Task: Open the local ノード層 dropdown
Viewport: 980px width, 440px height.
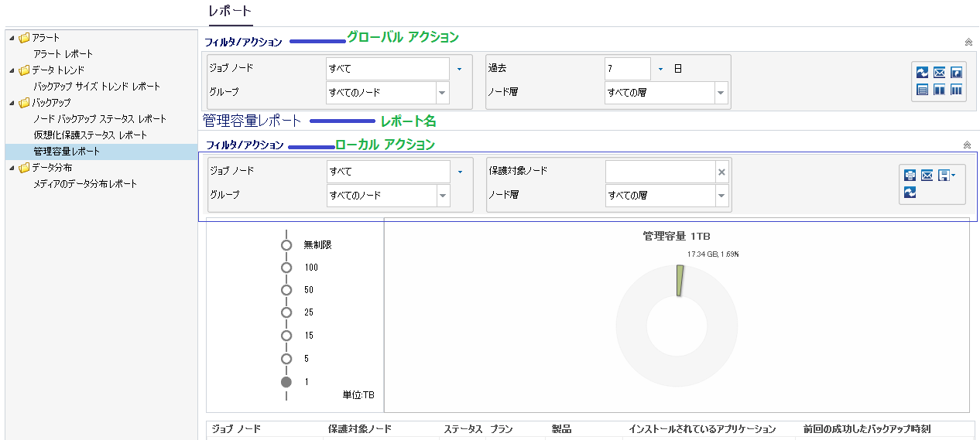Action: (721, 196)
